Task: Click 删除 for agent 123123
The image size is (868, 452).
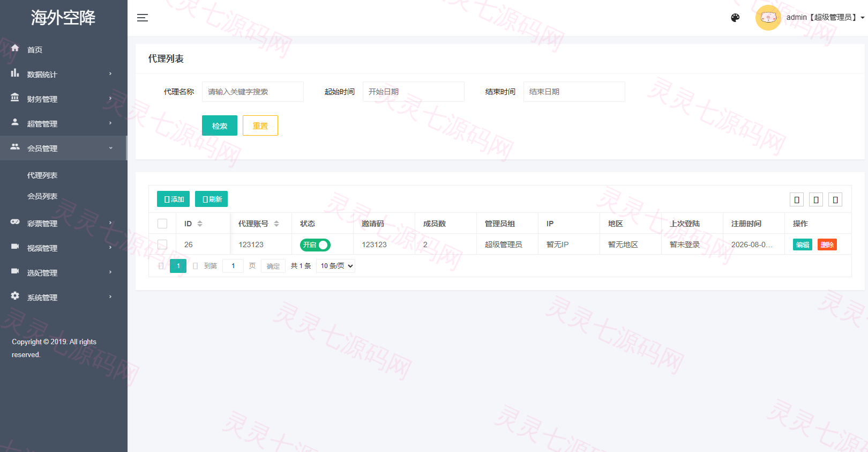Action: click(827, 244)
